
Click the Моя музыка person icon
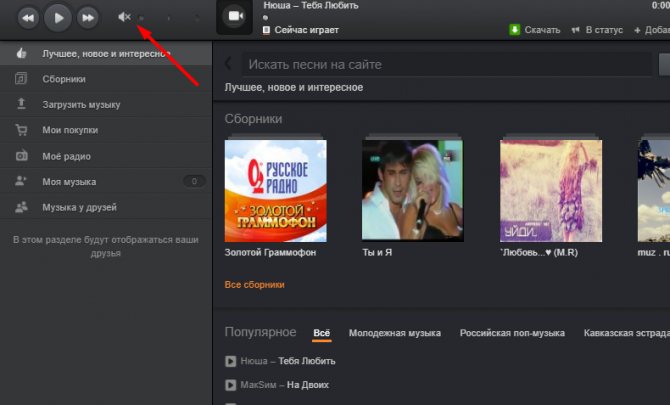coord(21,181)
